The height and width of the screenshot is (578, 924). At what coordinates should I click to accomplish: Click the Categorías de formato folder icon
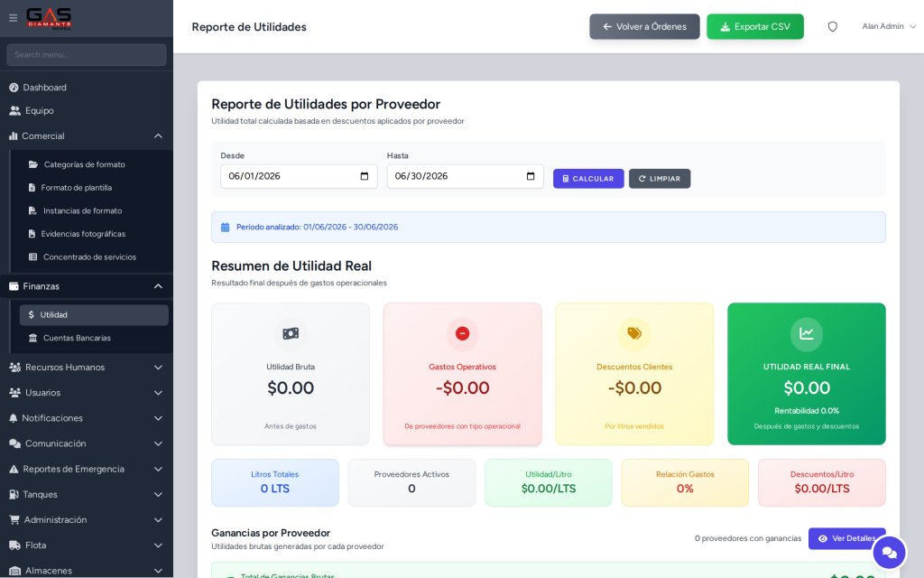coord(33,164)
